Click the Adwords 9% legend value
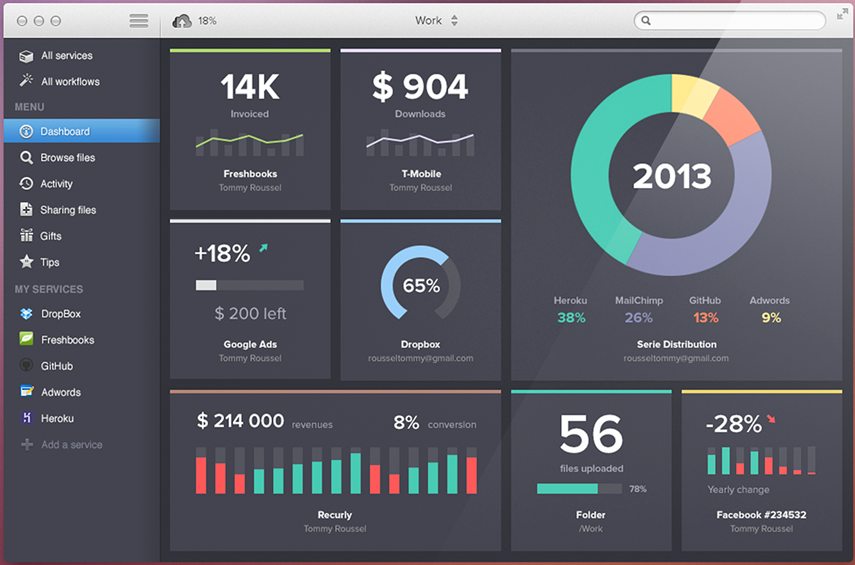The height and width of the screenshot is (565, 855). point(771,318)
